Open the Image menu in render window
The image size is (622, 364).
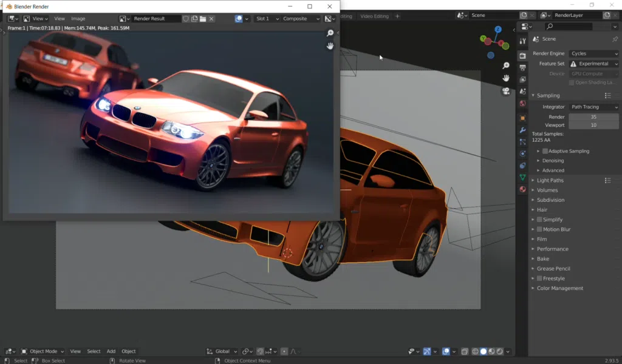coord(78,19)
